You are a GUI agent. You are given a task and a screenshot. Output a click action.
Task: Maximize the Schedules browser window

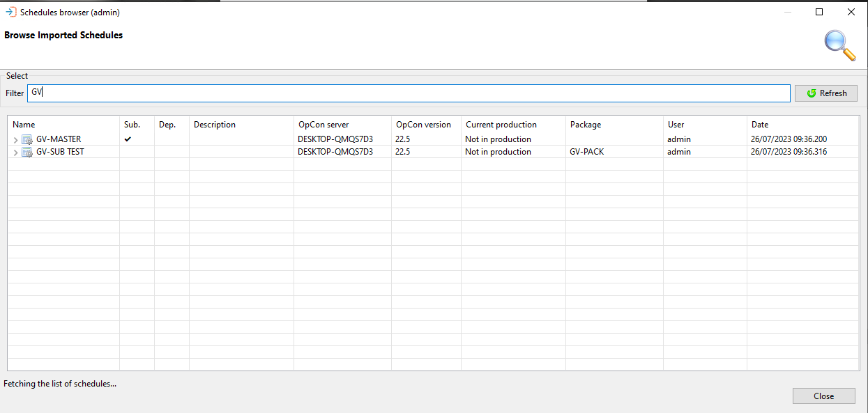point(819,12)
